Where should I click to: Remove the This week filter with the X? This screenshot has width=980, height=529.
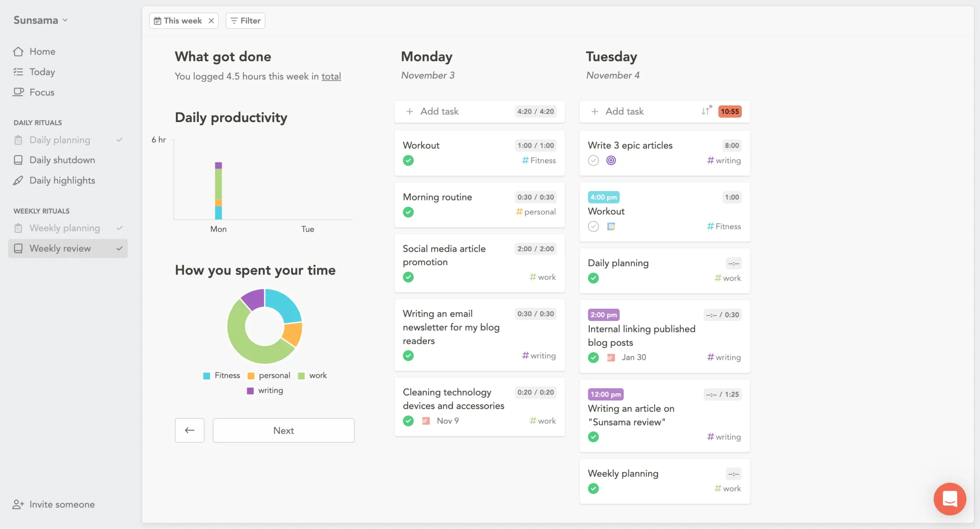point(211,21)
